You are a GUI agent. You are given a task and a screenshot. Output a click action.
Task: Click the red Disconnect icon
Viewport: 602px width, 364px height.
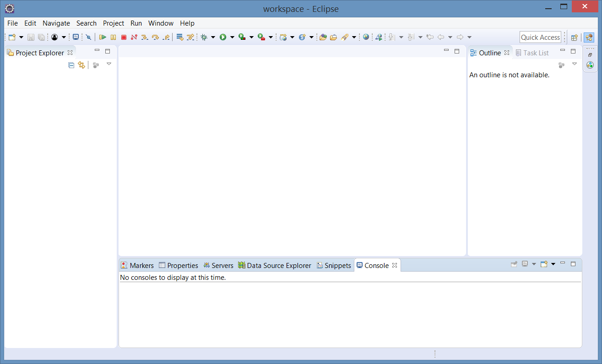click(x=134, y=37)
